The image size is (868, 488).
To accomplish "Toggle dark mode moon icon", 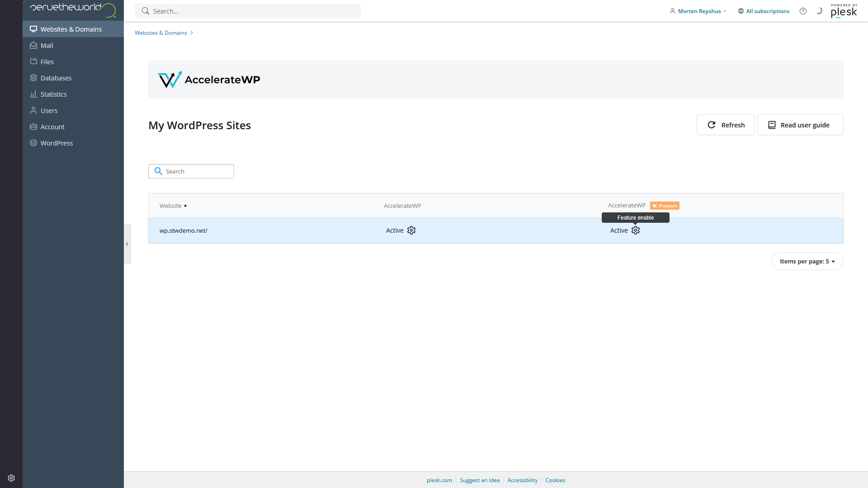I will pyautogui.click(x=819, y=11).
